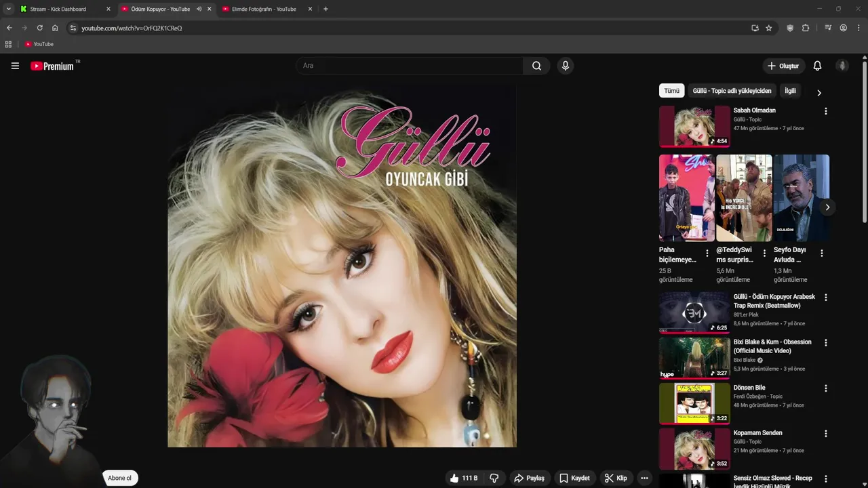Open the YouTube bookmark in bookmarks bar
This screenshot has width=868, height=488.
[39, 44]
